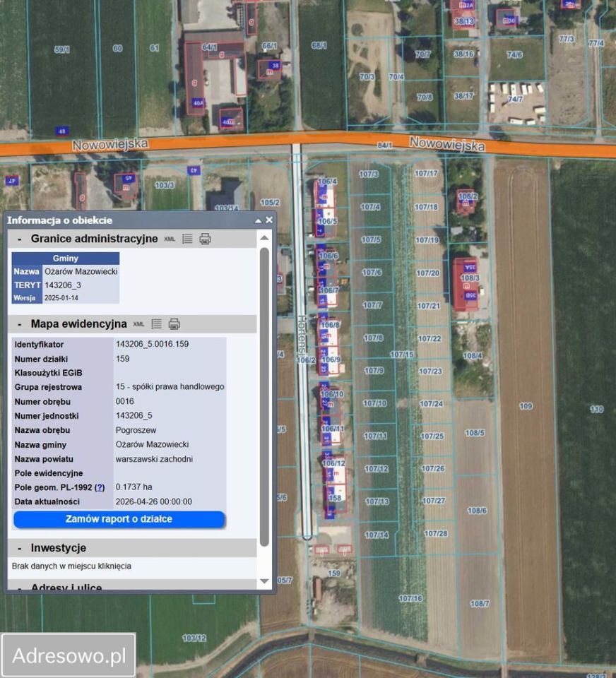The width and height of the screenshot is (616, 678).
Task: Select TERYT value 143206_3
Action: [x=63, y=285]
